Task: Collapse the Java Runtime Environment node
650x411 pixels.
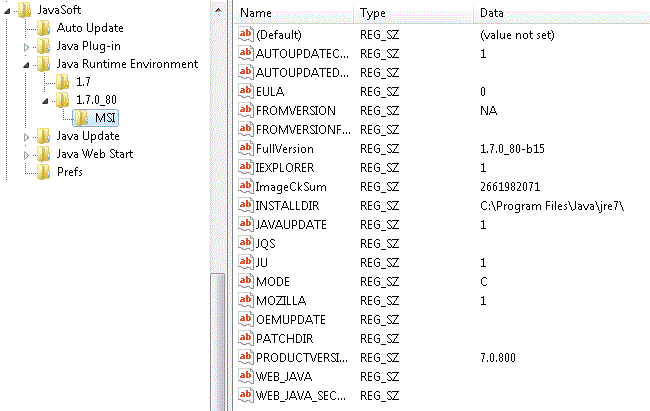Action: click(26, 65)
